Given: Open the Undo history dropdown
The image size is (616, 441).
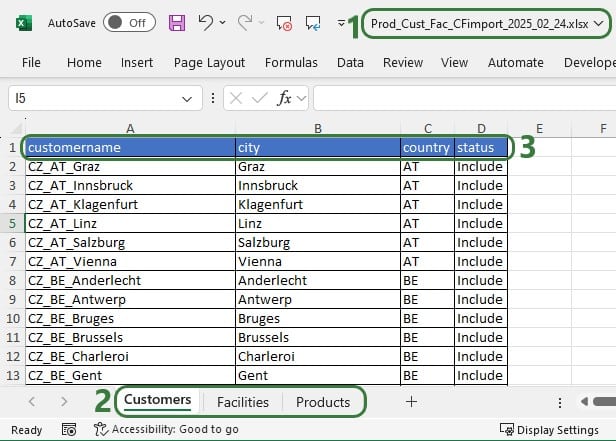Looking at the screenshot, I should [x=222, y=23].
